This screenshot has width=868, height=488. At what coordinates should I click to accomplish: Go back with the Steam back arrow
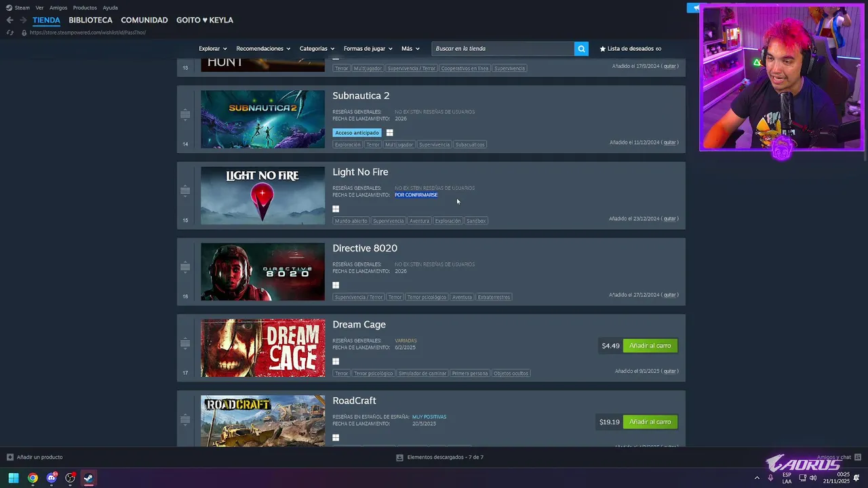[9, 20]
